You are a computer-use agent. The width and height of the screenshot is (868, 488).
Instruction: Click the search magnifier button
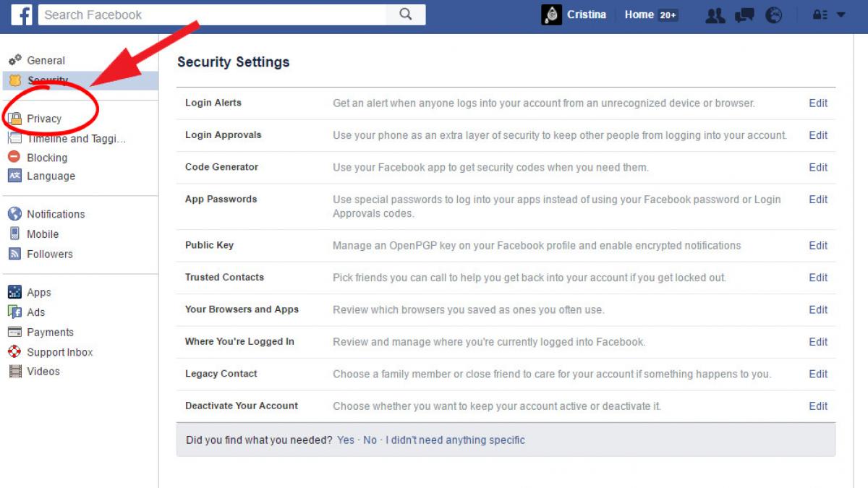(405, 14)
